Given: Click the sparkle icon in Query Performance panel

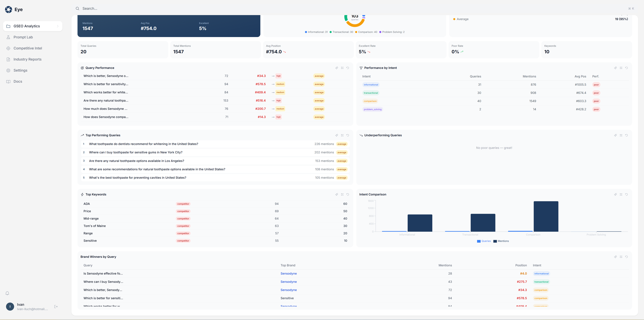Looking at the screenshot, I should [x=337, y=68].
